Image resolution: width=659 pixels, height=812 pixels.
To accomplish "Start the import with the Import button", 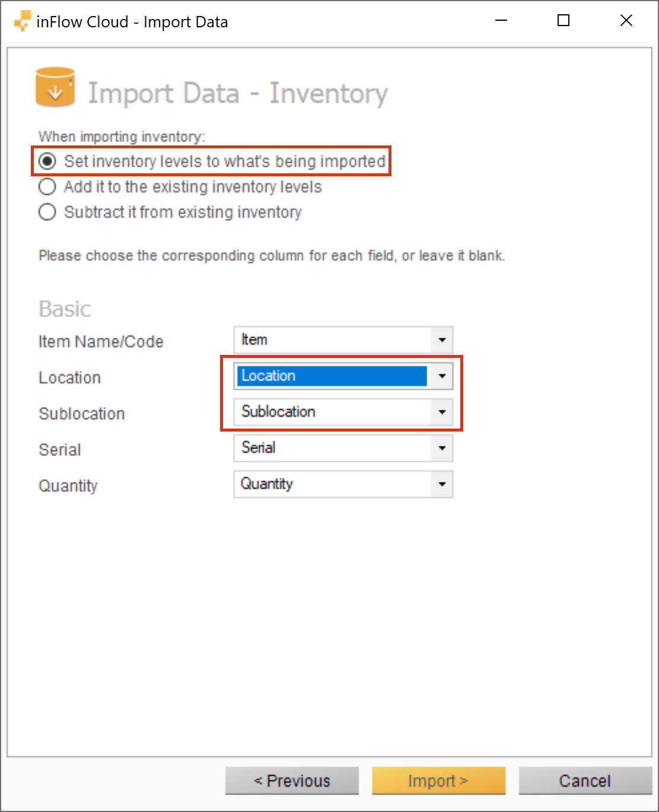I will tap(438, 781).
